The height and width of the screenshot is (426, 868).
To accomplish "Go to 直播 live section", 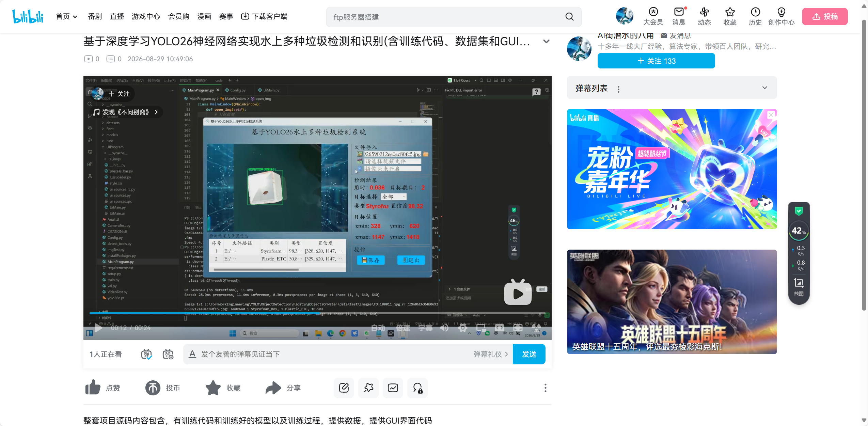I will tap(117, 16).
